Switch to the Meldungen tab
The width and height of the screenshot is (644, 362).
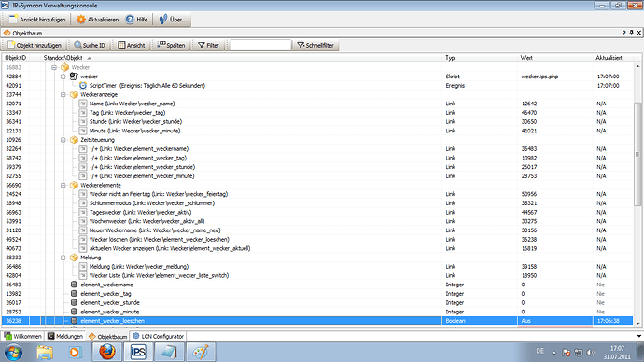pyautogui.click(x=65, y=336)
